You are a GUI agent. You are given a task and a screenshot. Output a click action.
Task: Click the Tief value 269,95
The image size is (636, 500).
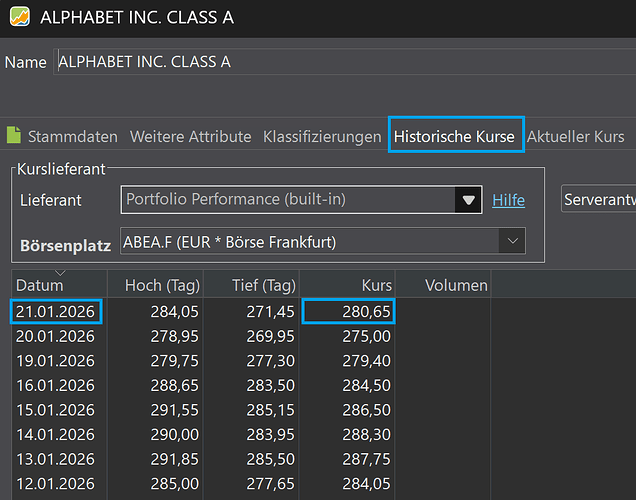pos(270,336)
